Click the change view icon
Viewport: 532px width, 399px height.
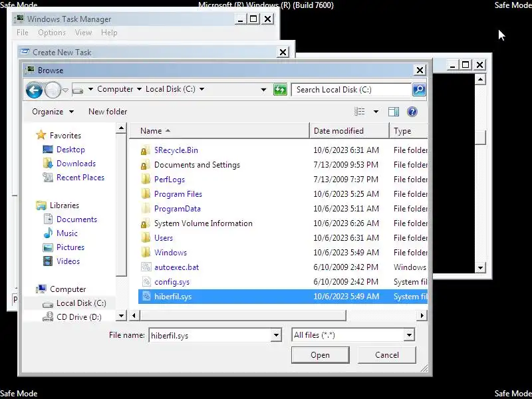pyautogui.click(x=359, y=112)
